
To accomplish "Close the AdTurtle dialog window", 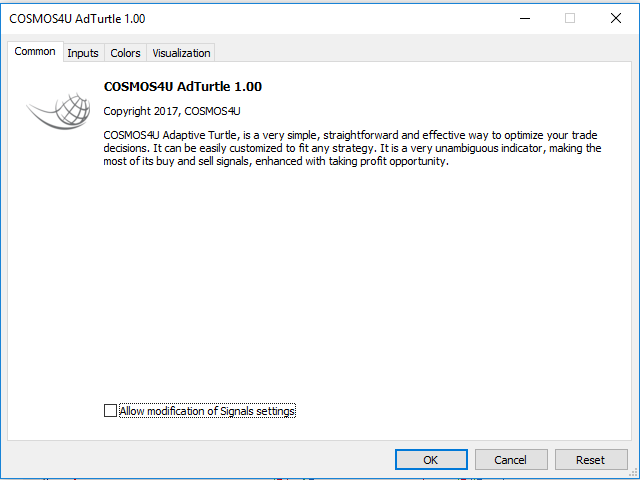I will point(616,18).
